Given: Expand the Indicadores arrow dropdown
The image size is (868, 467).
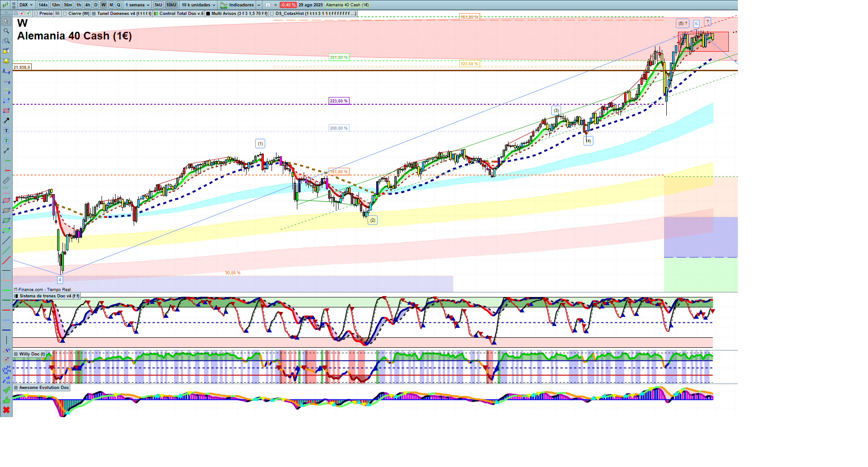Looking at the screenshot, I should [x=259, y=5].
